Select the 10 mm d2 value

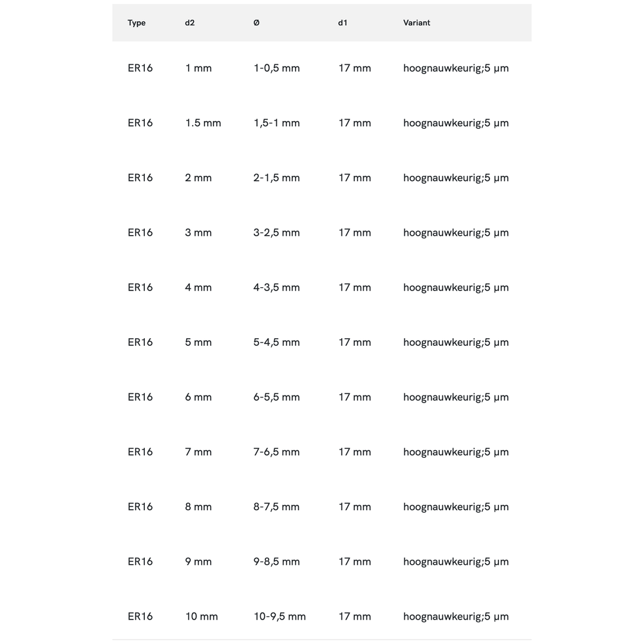coord(202,616)
